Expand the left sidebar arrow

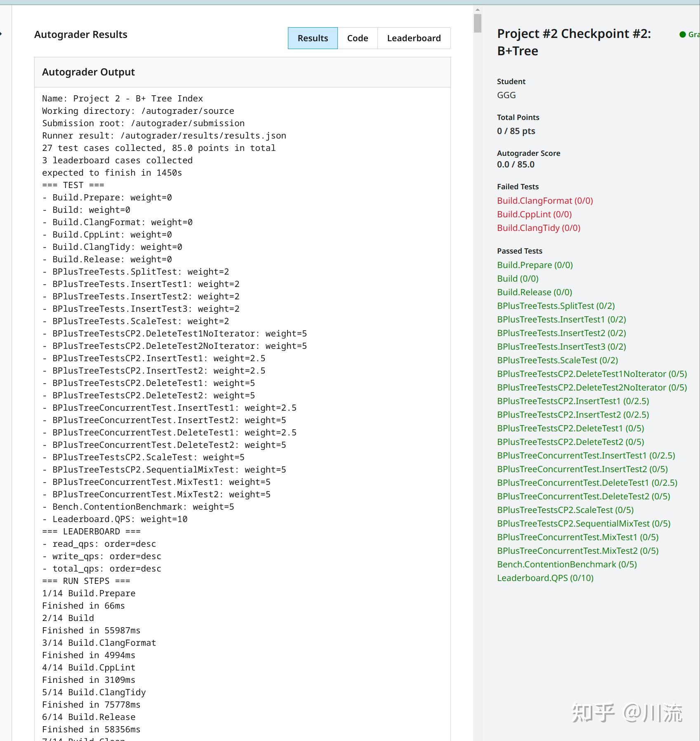(1, 34)
